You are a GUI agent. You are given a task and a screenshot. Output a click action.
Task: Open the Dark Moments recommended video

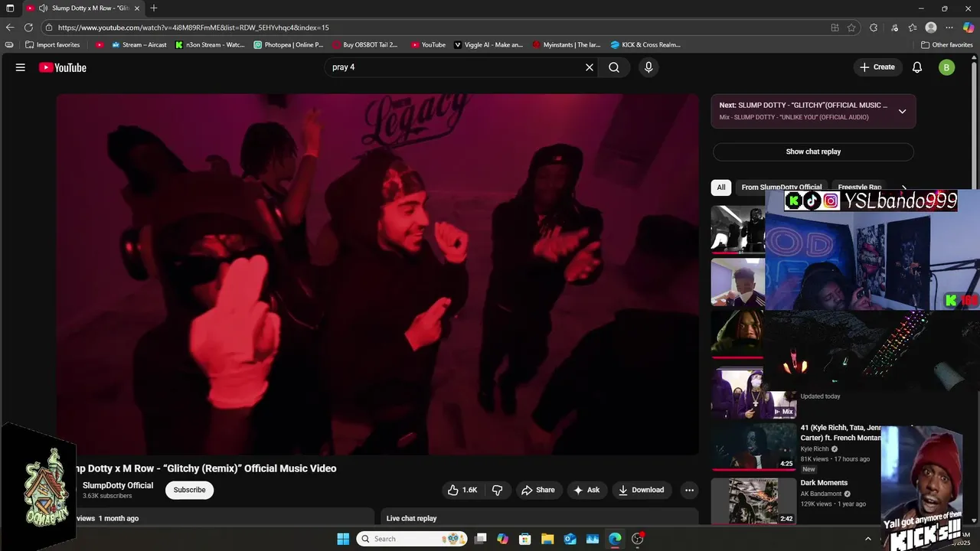[x=824, y=483]
